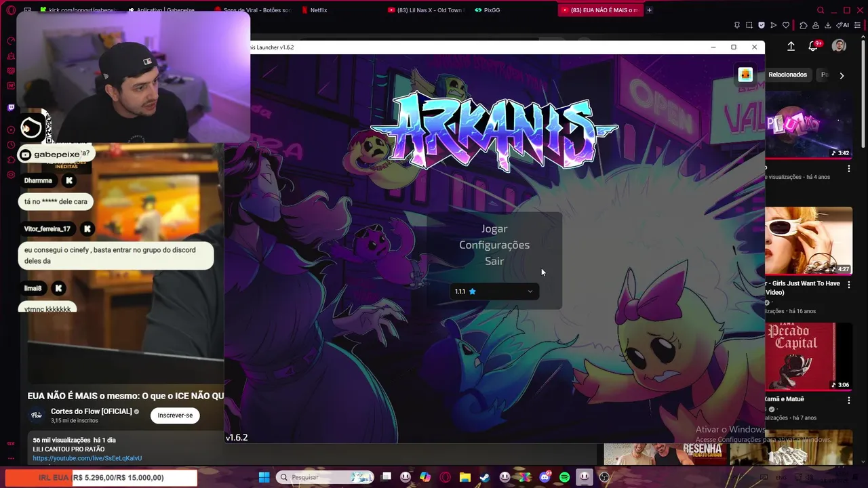Open more options for Girls Just Want video
Screen dimensions: 868x488
pyautogui.click(x=848, y=285)
